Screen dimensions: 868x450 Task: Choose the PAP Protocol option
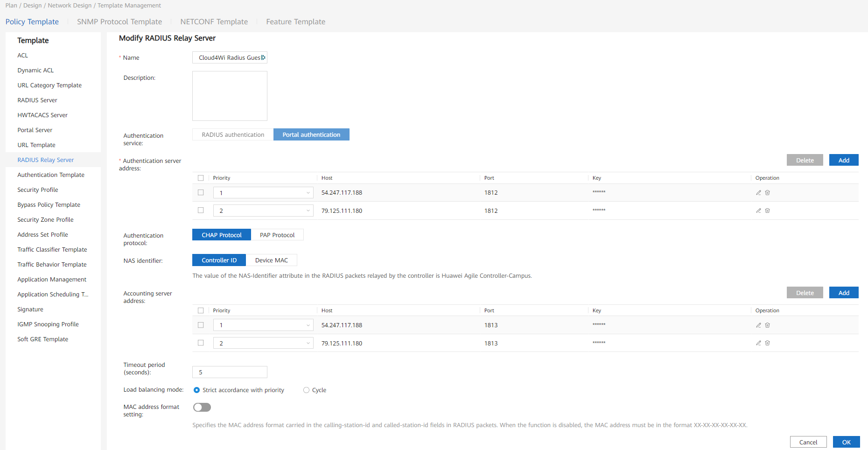(x=277, y=235)
